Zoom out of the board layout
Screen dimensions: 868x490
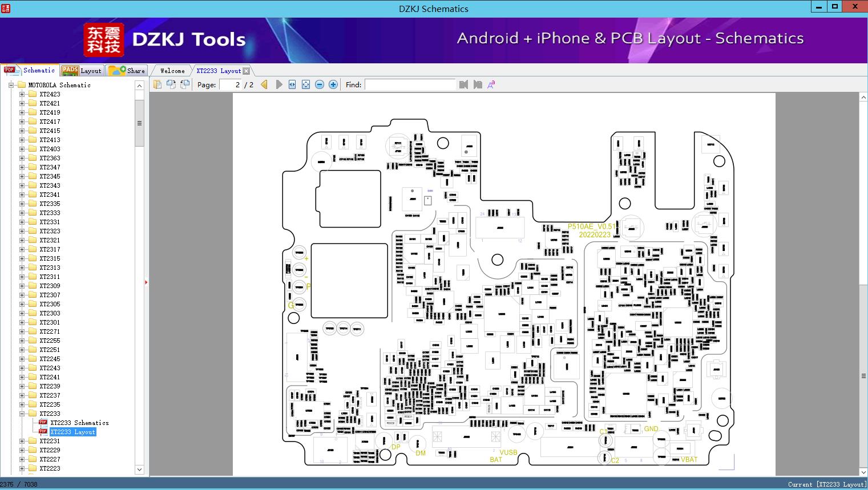tap(319, 84)
